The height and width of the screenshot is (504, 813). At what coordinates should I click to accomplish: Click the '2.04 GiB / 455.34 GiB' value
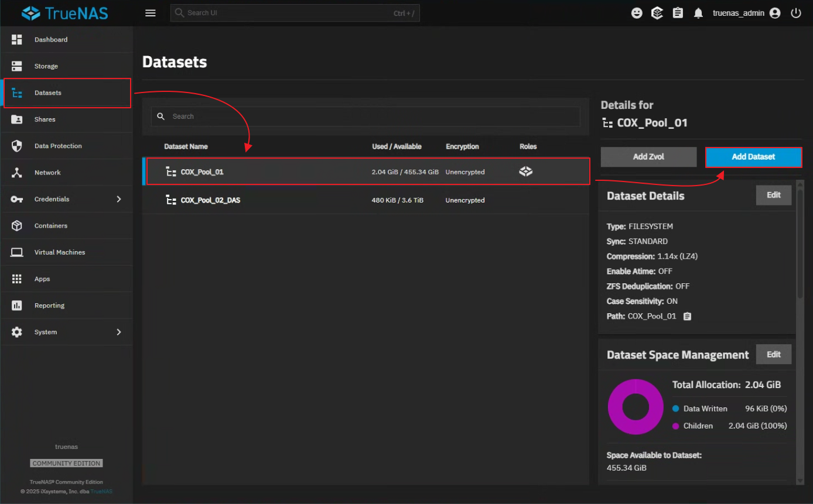[x=405, y=172]
